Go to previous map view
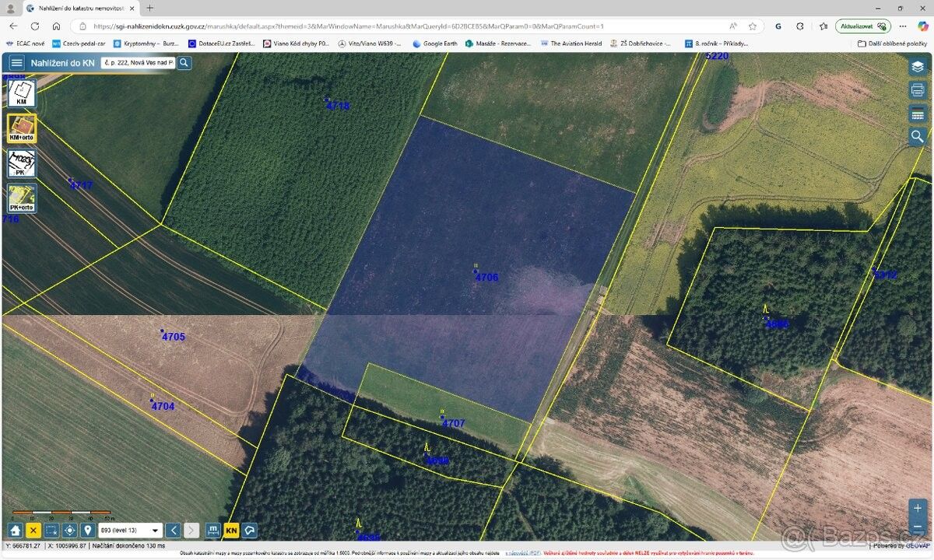This screenshot has width=934, height=560. 174,530
